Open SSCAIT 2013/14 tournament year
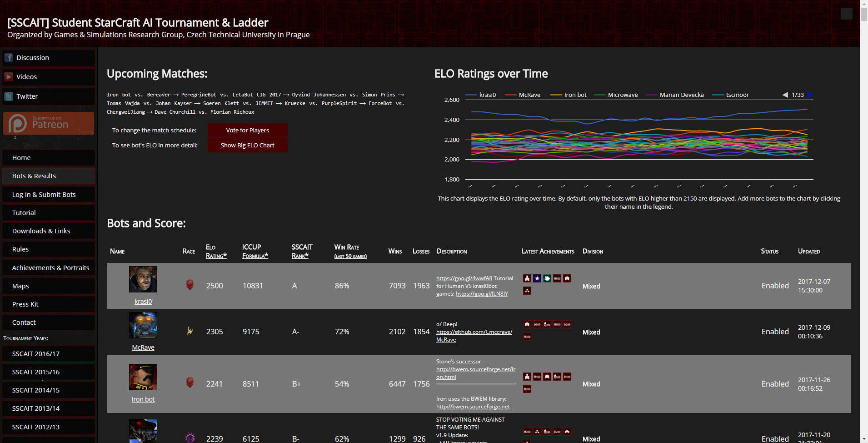The width and height of the screenshot is (868, 443). point(49,408)
